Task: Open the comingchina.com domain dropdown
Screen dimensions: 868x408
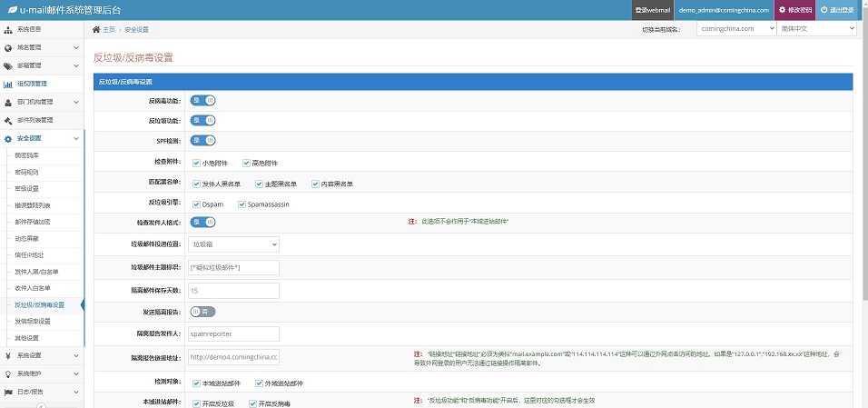Action: (x=736, y=29)
